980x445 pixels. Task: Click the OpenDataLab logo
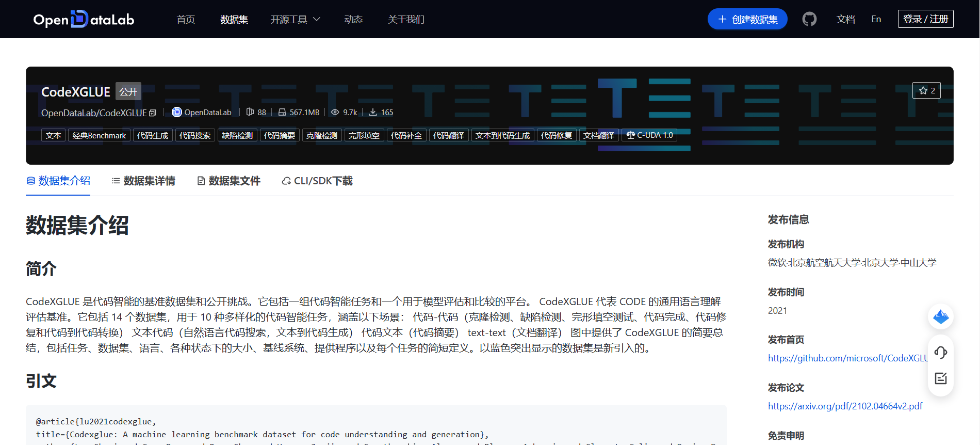[84, 19]
